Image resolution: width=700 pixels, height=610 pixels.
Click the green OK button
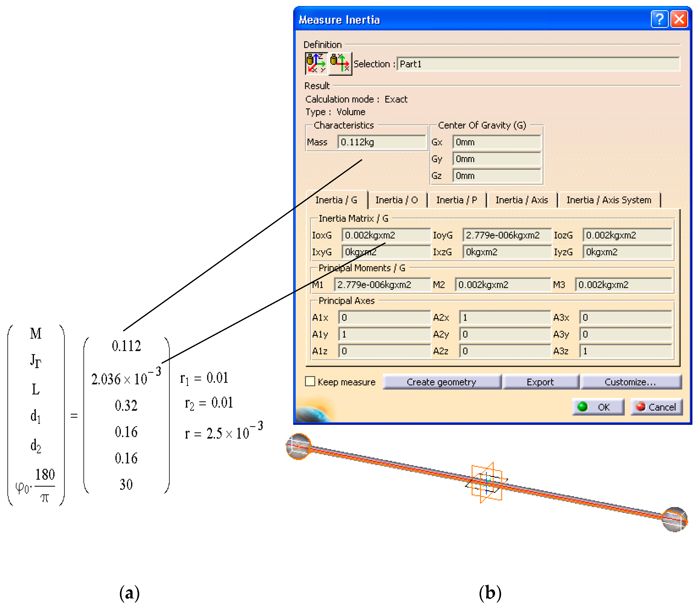click(x=598, y=407)
